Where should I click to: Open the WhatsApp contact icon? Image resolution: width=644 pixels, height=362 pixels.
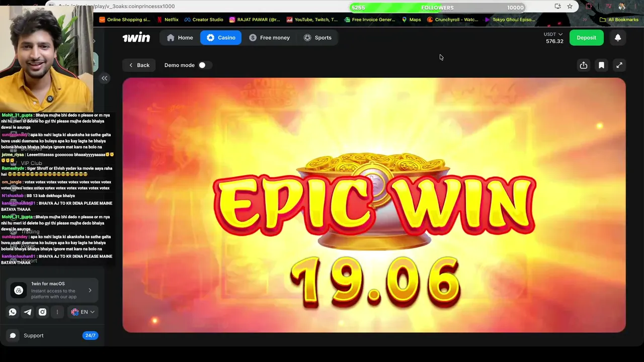[x=13, y=312]
